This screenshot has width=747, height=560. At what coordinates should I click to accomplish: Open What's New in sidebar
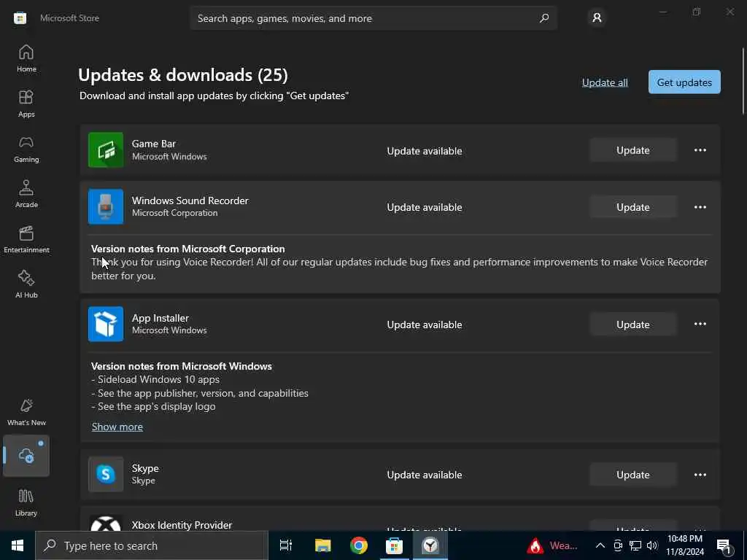click(x=26, y=413)
